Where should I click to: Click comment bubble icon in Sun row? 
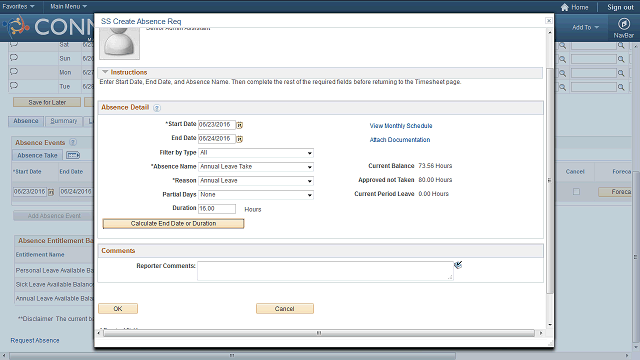[14, 58]
